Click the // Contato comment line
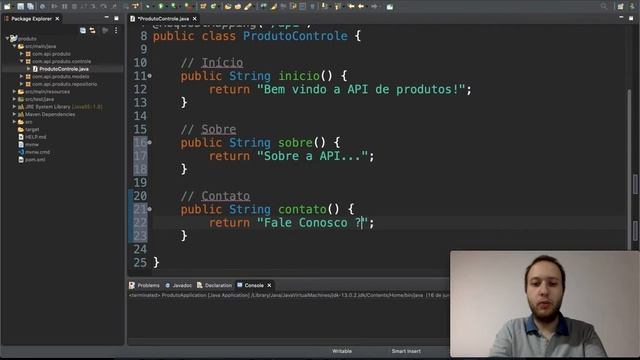The image size is (640, 360). tap(215, 196)
